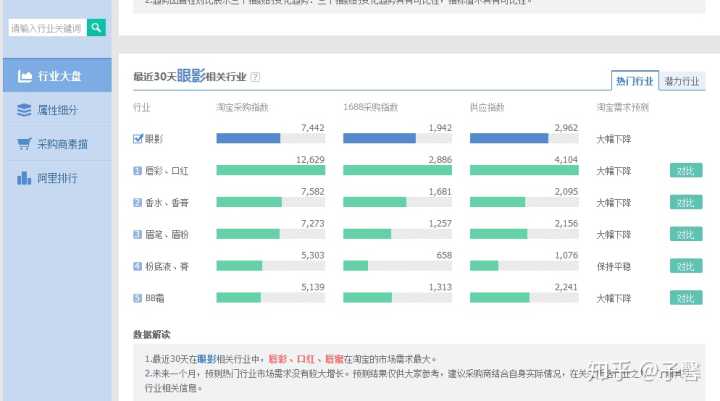The image size is (720, 401).
Task: Click the blue 眼影 淘宝采购指数 bar
Action: (x=248, y=139)
